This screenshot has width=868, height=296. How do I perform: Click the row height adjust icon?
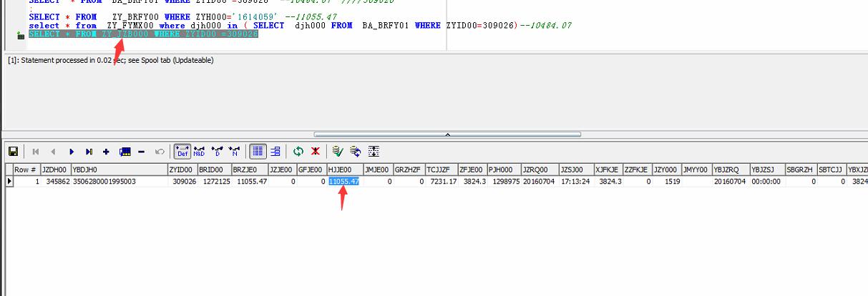coord(374,152)
